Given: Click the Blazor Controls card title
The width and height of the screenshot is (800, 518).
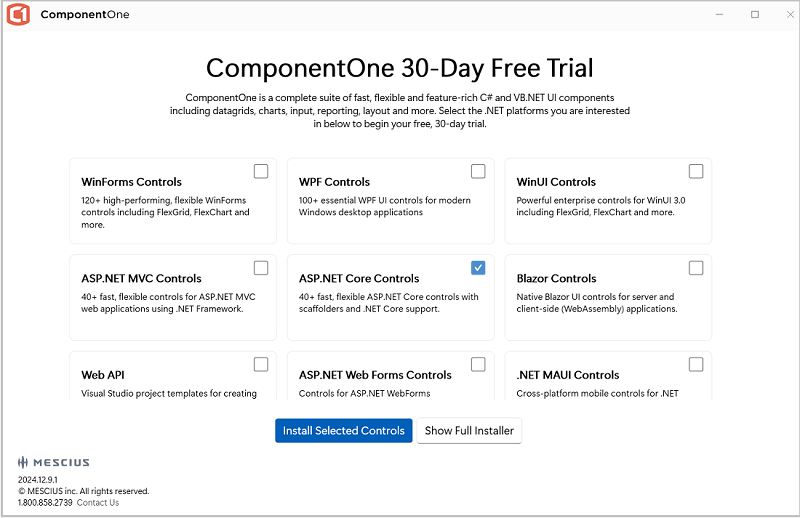Looking at the screenshot, I should (x=556, y=279).
